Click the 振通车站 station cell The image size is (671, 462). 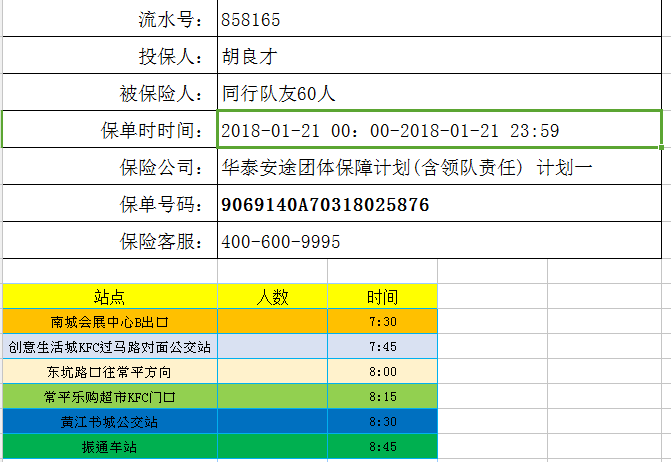[x=110, y=447]
